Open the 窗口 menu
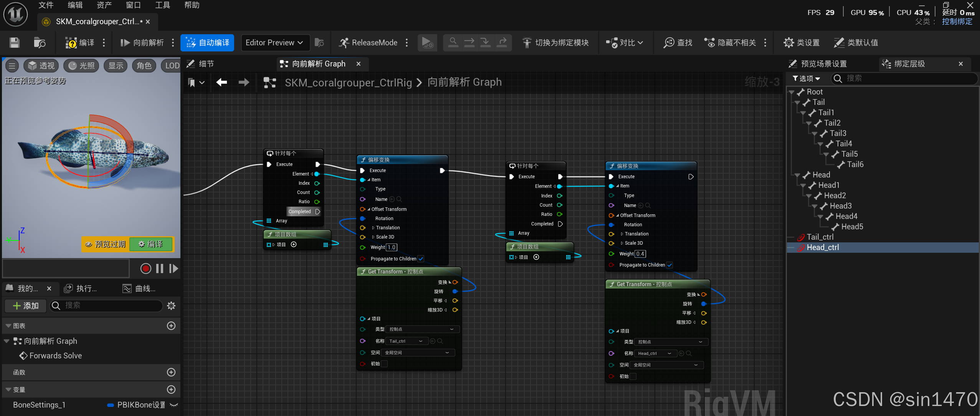This screenshot has width=980, height=416. point(133,5)
